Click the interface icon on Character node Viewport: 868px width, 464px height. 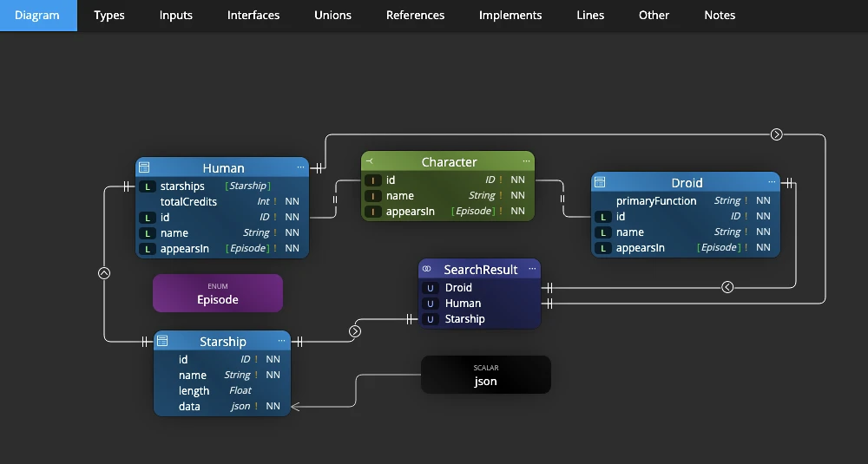pos(369,161)
